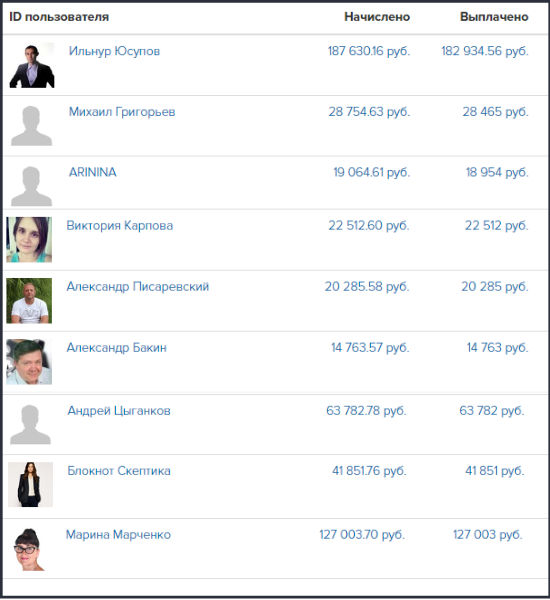Click Александр Бакин avatar photo
The height and width of the screenshot is (600, 550).
(29, 362)
